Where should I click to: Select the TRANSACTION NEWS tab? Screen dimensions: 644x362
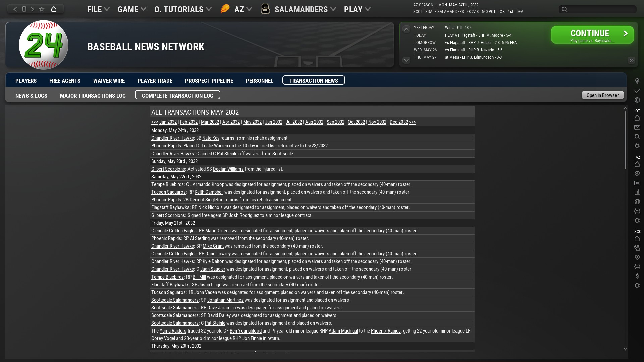coord(314,80)
